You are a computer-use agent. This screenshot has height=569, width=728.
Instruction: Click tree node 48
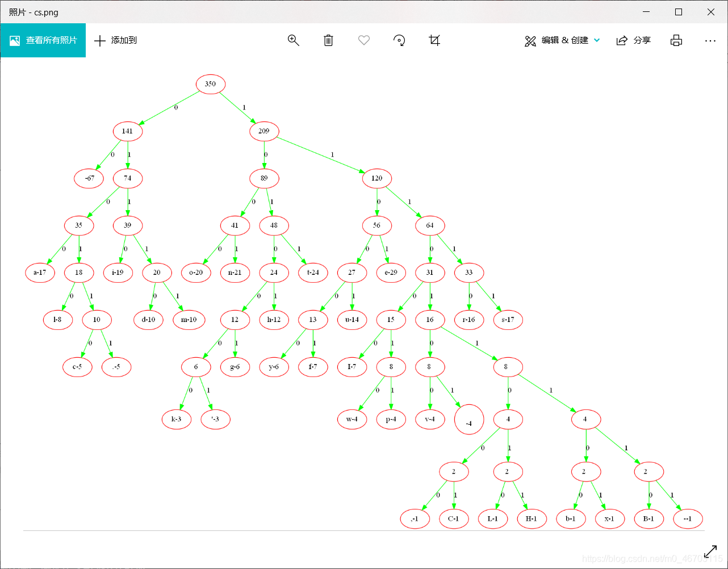pos(274,225)
